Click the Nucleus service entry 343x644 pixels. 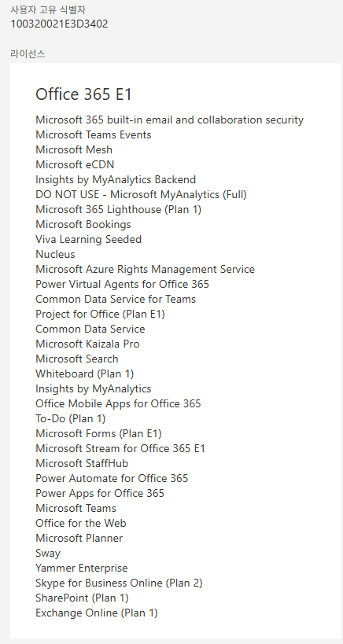coord(55,254)
